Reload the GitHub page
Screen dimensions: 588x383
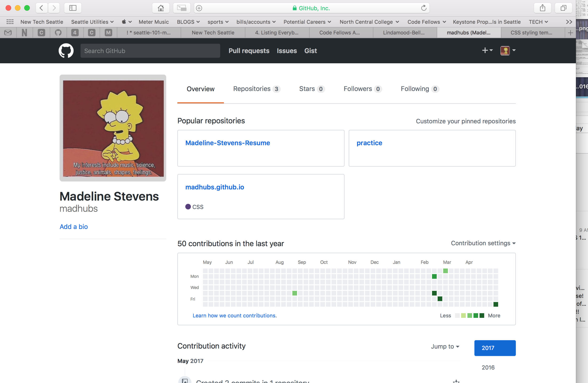424,8
